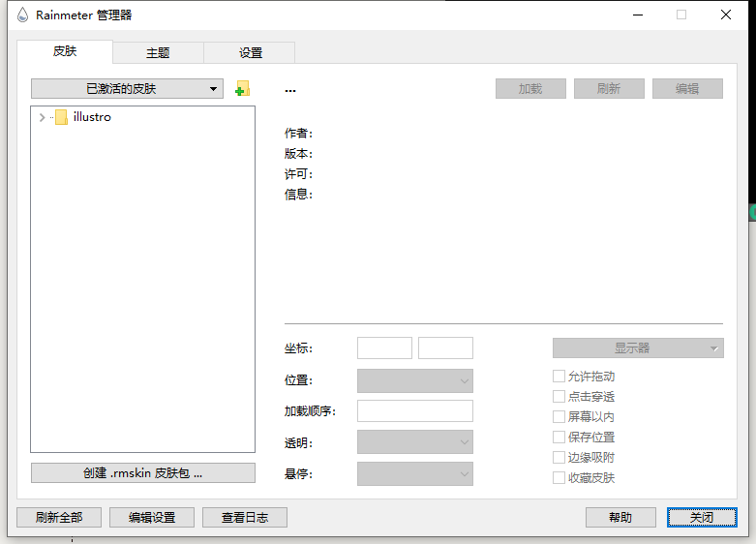This screenshot has height=544, width=756.
Task: Click the second 坐标 input field
Action: click(x=445, y=348)
